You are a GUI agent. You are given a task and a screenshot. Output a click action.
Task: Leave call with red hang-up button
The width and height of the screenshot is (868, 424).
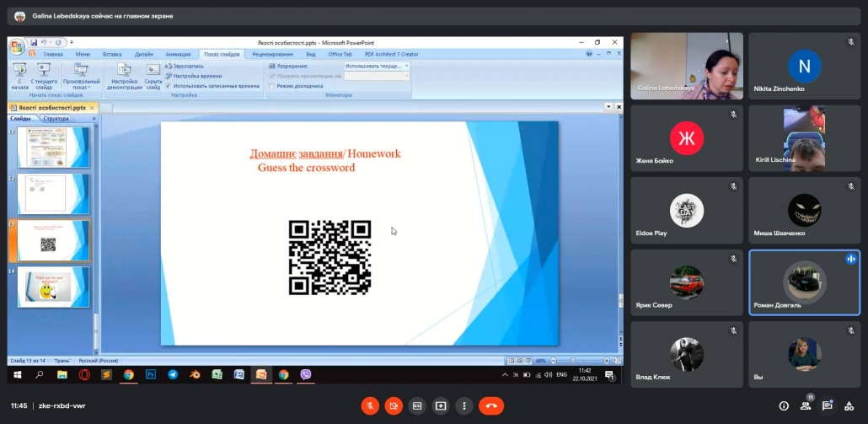pos(491,405)
